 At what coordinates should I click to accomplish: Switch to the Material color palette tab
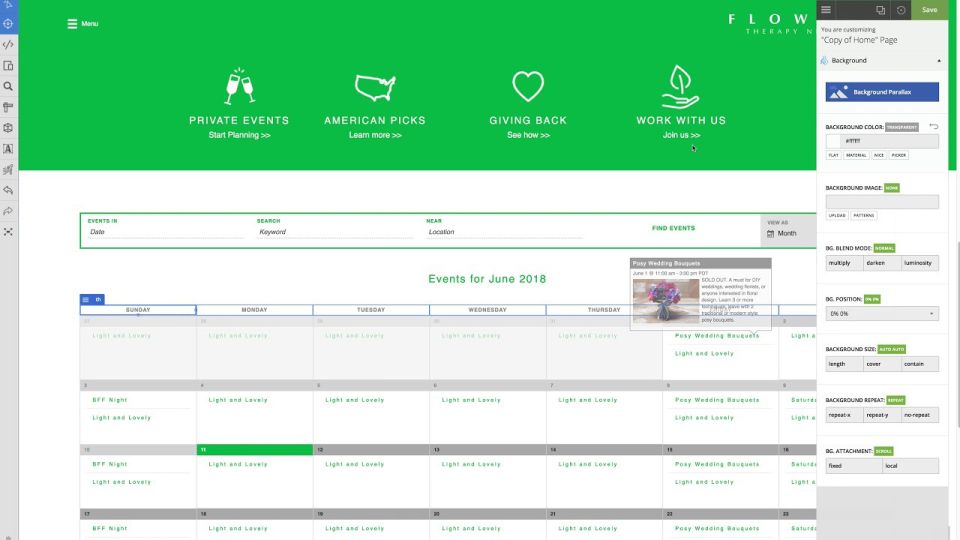(856, 155)
